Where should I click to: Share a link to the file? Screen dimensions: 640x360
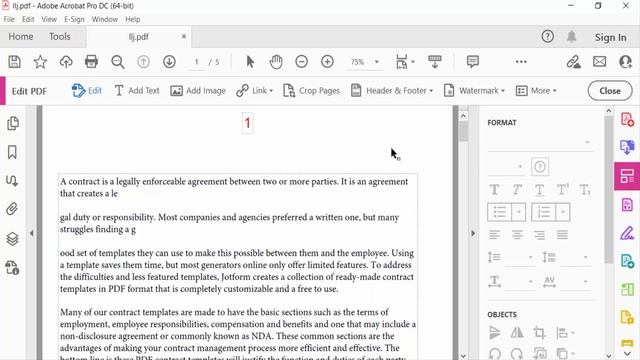click(x=573, y=62)
